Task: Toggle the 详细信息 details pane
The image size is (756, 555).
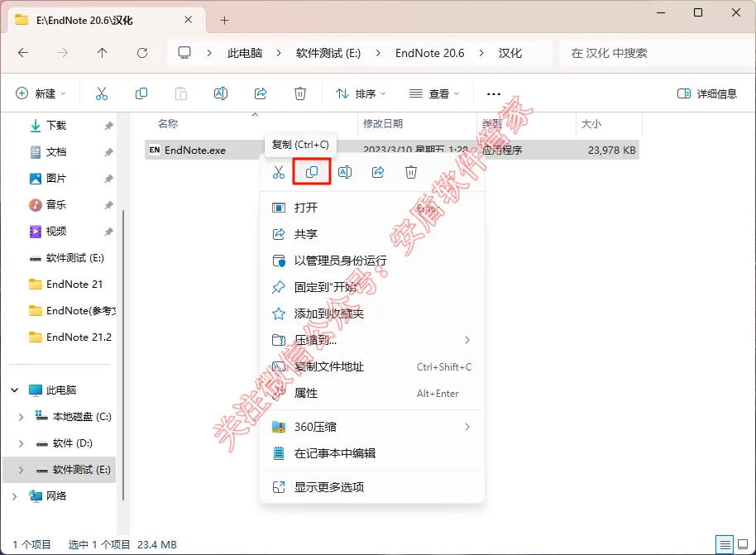Action: click(707, 93)
